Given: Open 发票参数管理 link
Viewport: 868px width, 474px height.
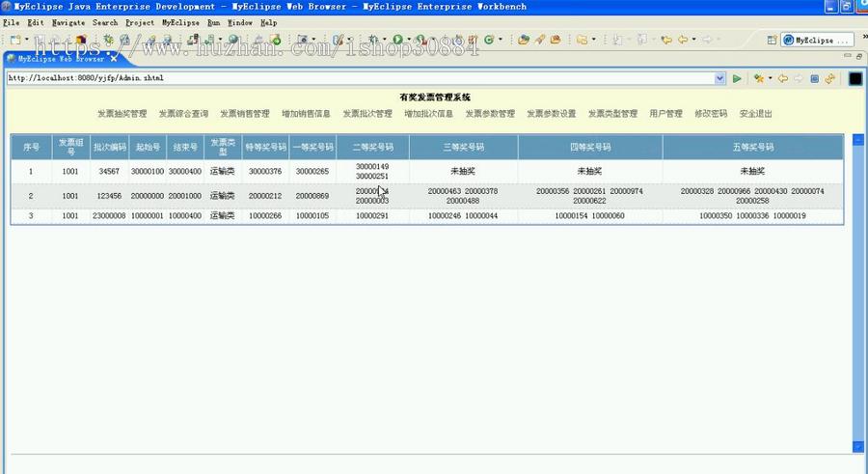Looking at the screenshot, I should click(x=491, y=114).
